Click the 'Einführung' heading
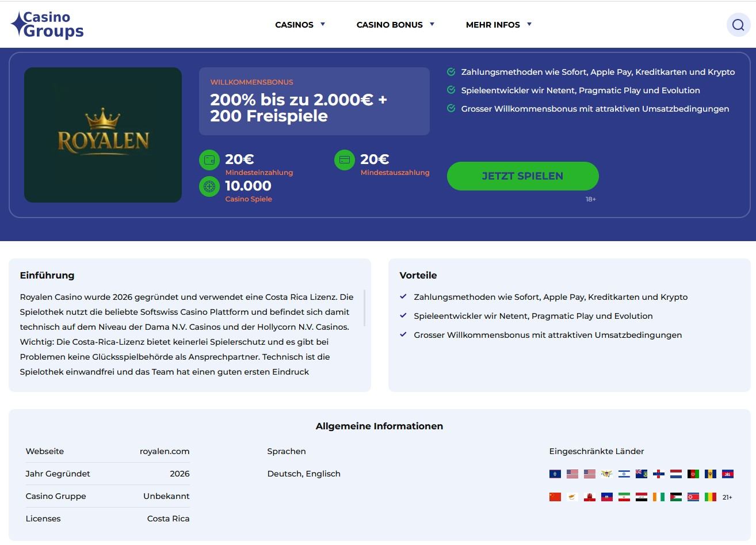Viewport: 756px width, 545px height. (47, 275)
